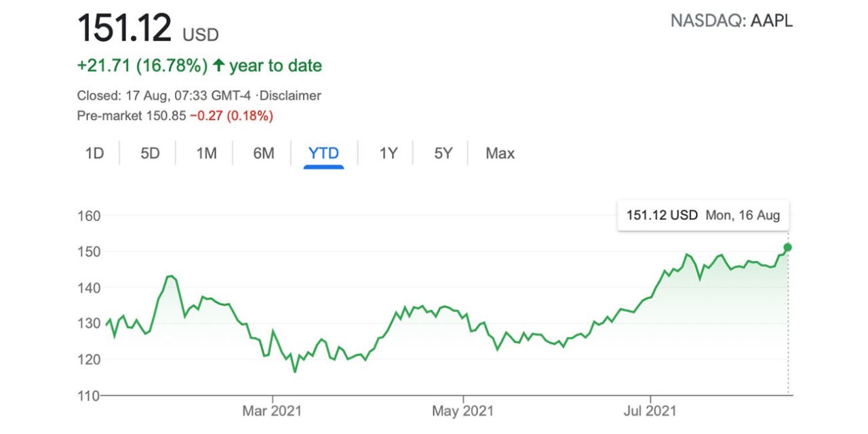Click the Jul 2021 axis label

pyautogui.click(x=651, y=411)
